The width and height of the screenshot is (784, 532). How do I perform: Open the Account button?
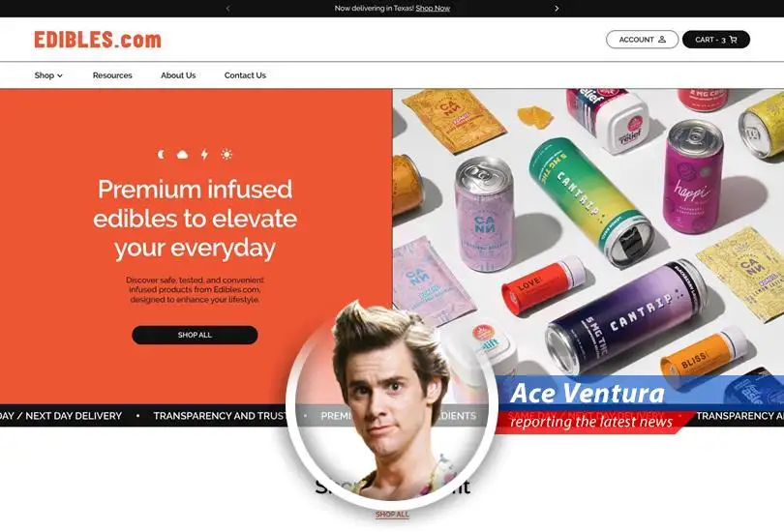point(642,40)
